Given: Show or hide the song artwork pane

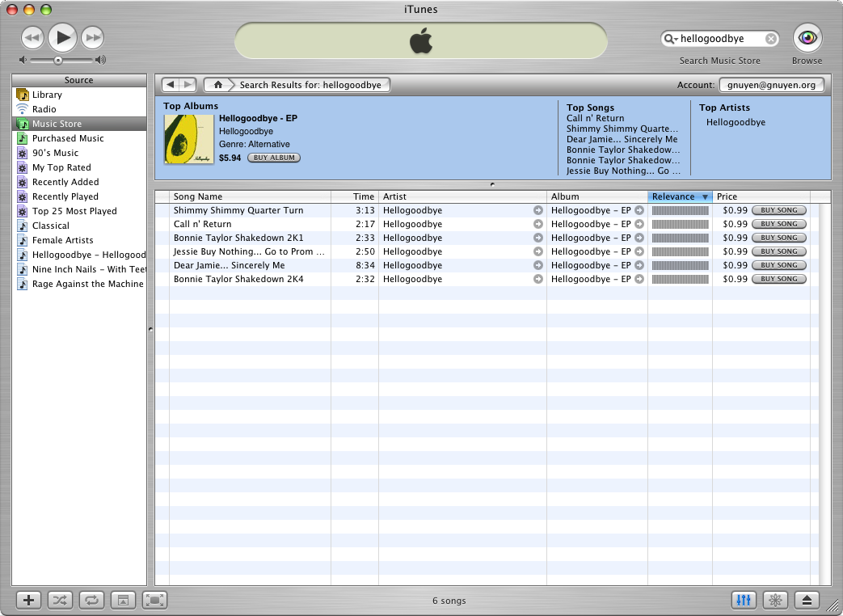Looking at the screenshot, I should [x=123, y=600].
